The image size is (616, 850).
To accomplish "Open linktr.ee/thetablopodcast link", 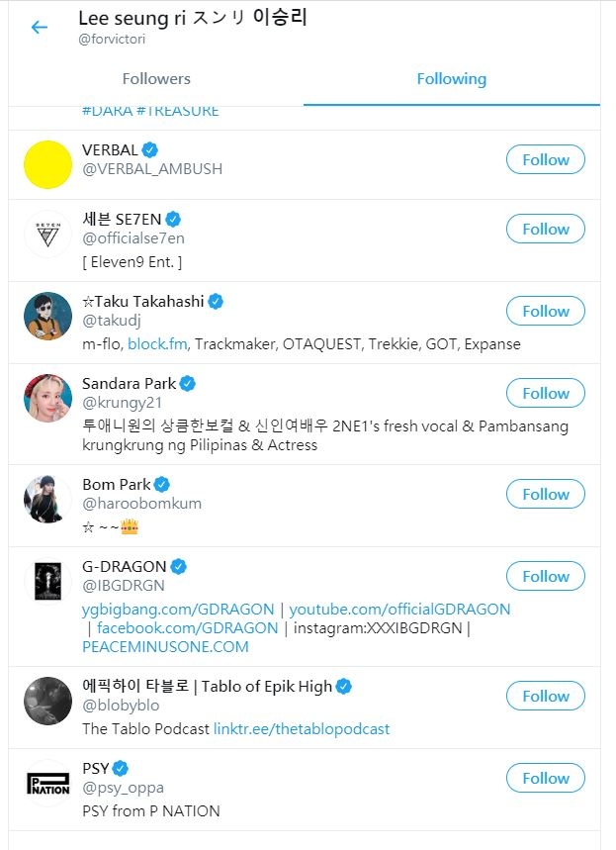I will click(x=302, y=729).
